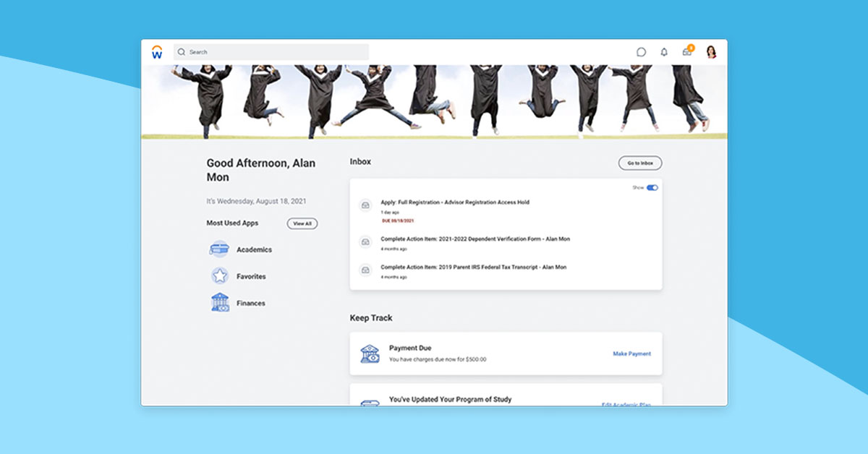Click the Payment Due card icon
The width and height of the screenshot is (868, 454).
pyautogui.click(x=370, y=354)
